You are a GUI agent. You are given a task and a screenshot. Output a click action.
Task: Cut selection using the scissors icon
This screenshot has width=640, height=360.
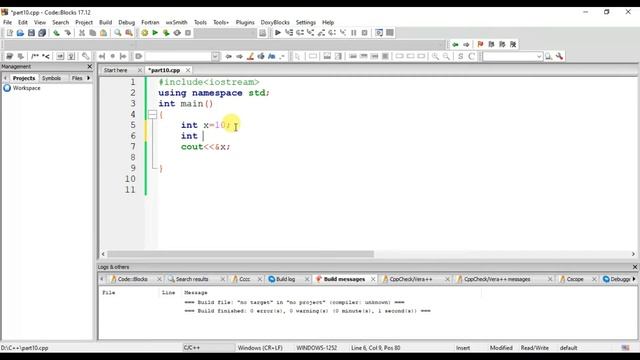(82, 33)
